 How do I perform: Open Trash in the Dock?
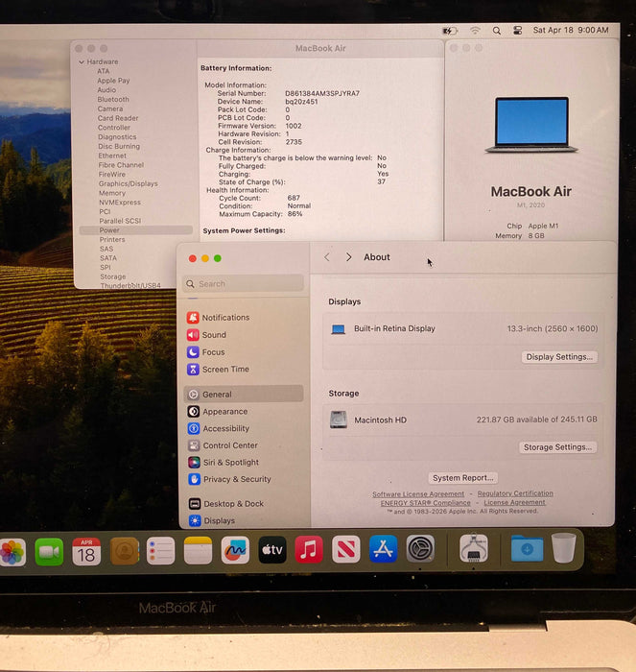pos(564,548)
